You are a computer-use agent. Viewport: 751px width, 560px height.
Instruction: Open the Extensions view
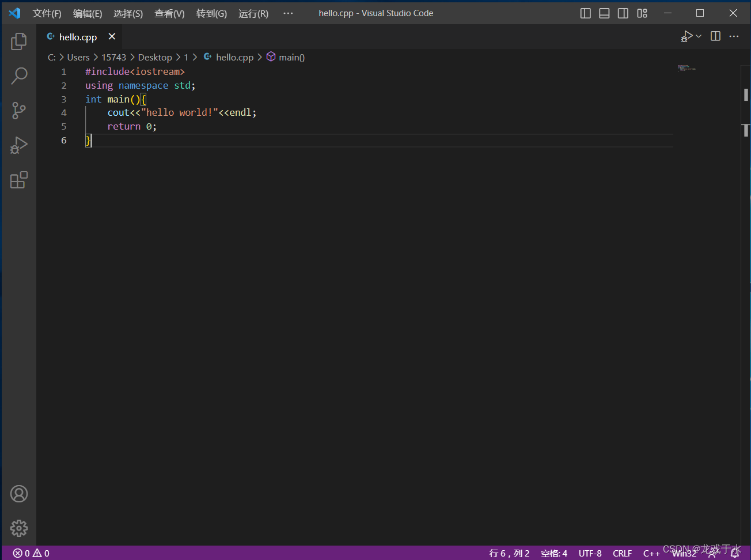(19, 180)
